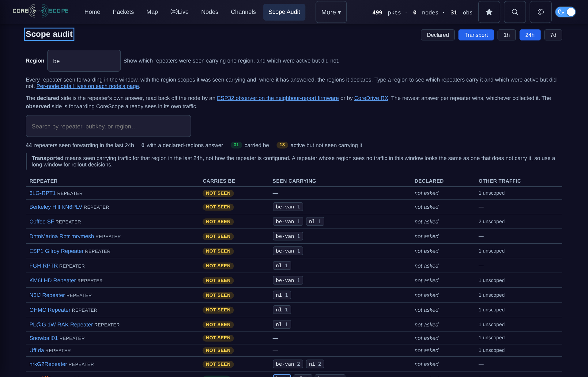Click the Scope audit heading

49,34
